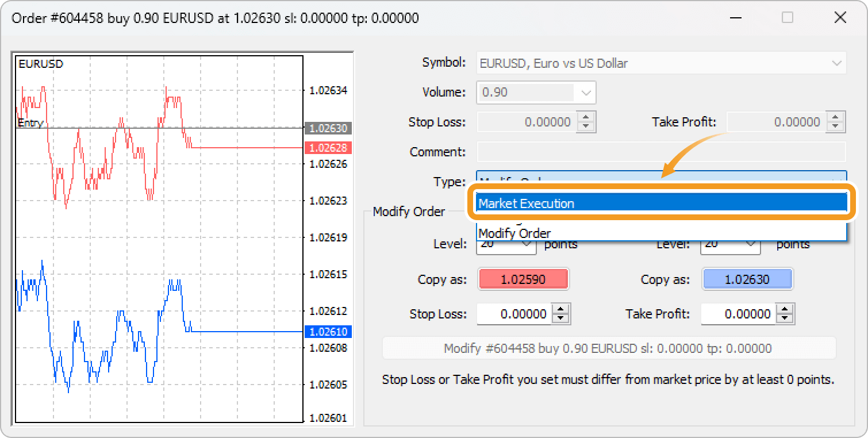Click the Entry line label on the chart
Viewport: 868px width, 438px height.
point(30,122)
